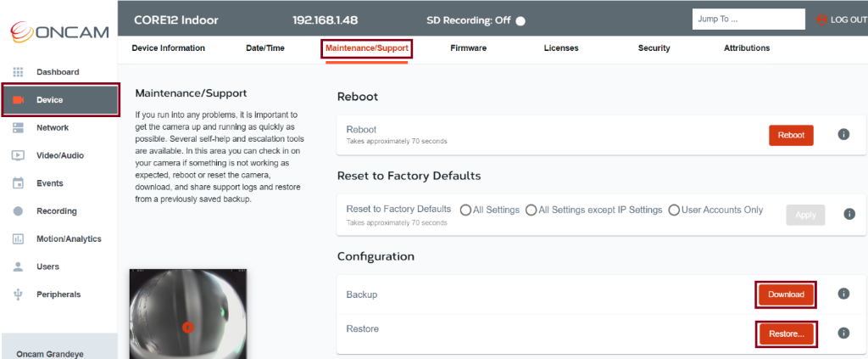Image resolution: width=868 pixels, height=359 pixels.
Task: Click the 192.168.1.48 IP address text
Action: (325, 20)
